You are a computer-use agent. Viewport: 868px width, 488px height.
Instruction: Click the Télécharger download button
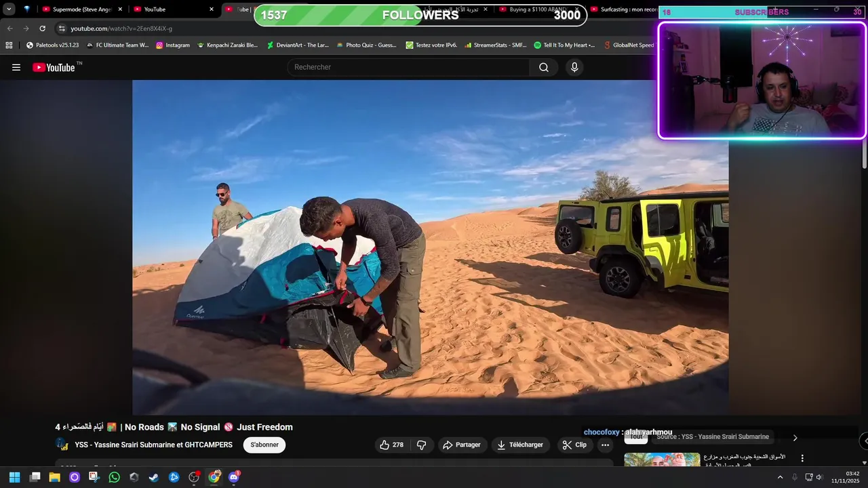[520, 445]
